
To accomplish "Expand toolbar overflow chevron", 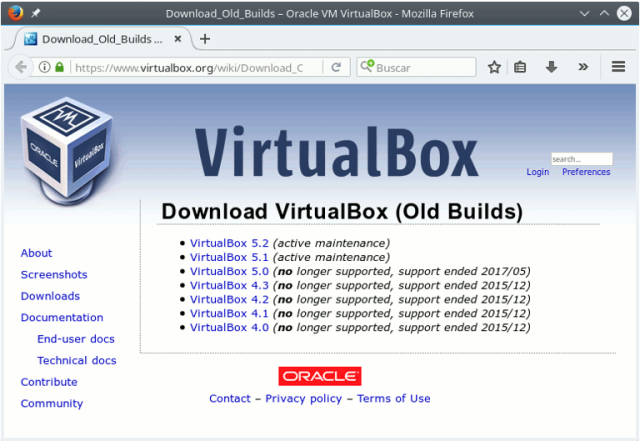I will [x=583, y=67].
